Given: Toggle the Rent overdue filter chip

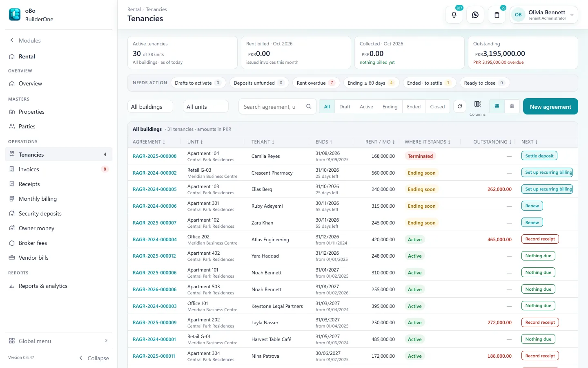Looking at the screenshot, I should [x=316, y=83].
